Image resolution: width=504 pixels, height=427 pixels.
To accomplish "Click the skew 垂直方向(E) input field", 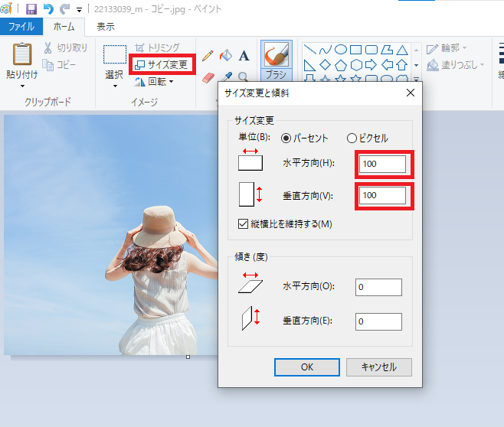I will pos(378,321).
